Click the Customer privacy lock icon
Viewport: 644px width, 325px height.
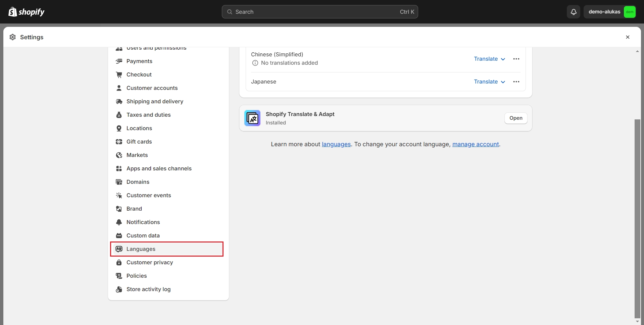coord(119,262)
